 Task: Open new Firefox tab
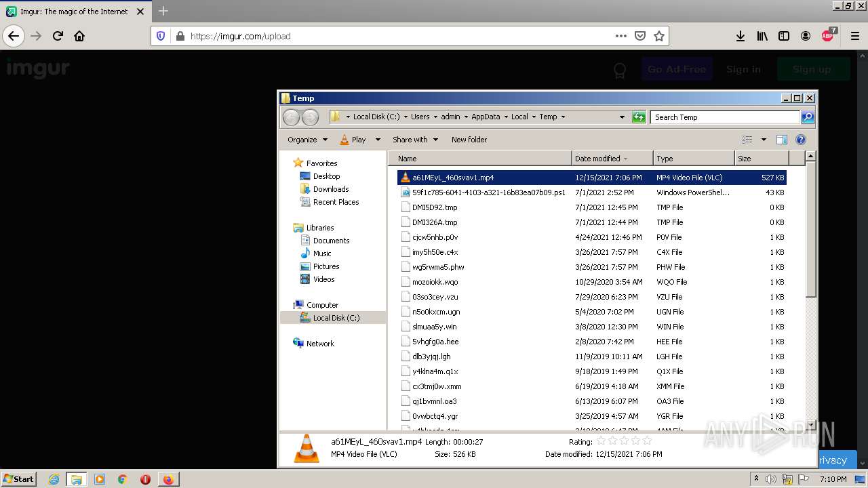pos(163,11)
